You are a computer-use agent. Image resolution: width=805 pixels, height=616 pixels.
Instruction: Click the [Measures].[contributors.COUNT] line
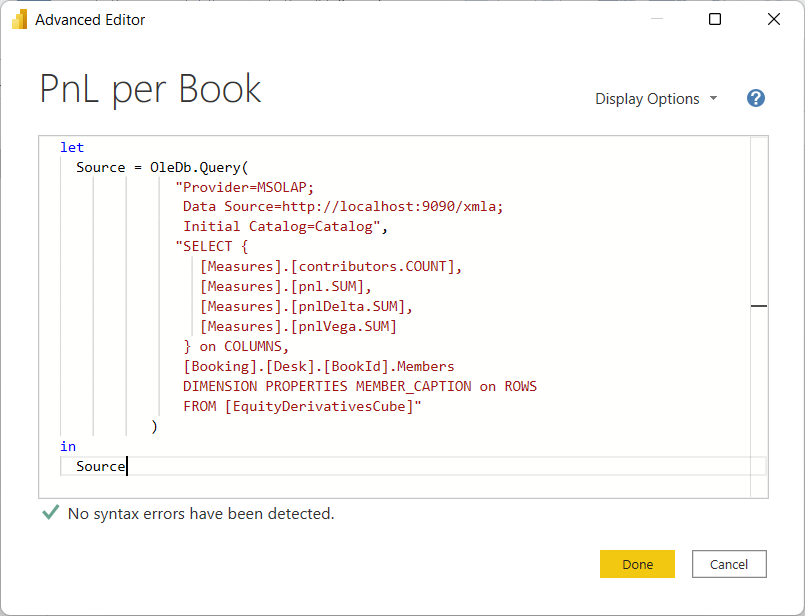click(331, 267)
